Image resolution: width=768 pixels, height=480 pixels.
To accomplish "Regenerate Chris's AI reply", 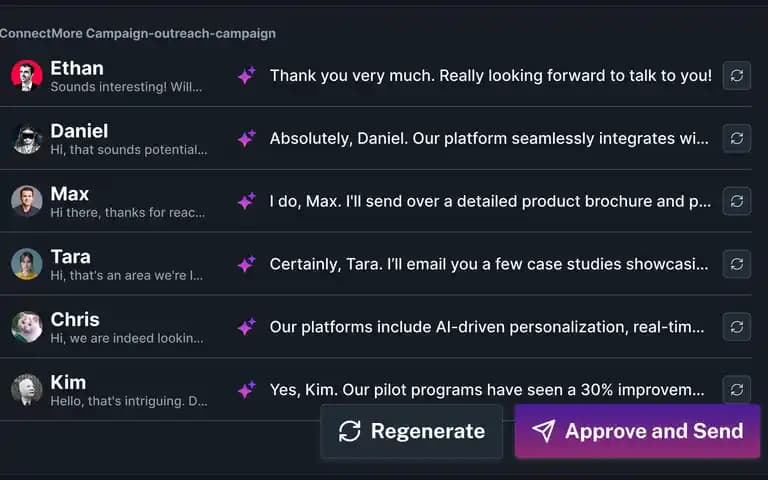I will [x=737, y=327].
